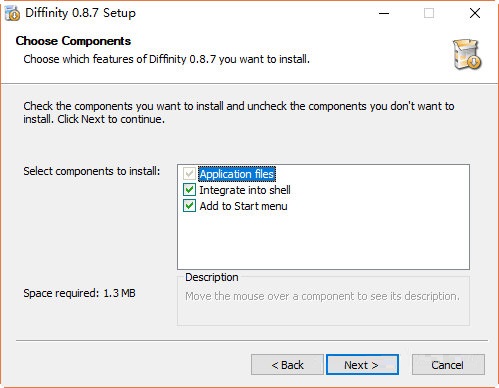Close the Diffinity Setup window
The image size is (499, 388).
(475, 13)
